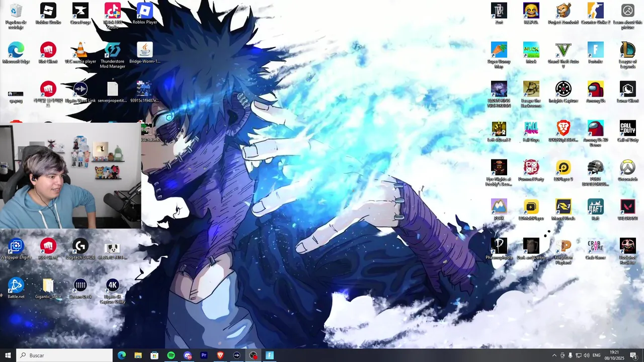Open the Microsoft Edge desktop shortcut
The width and height of the screenshot is (644, 362).
[x=16, y=53]
